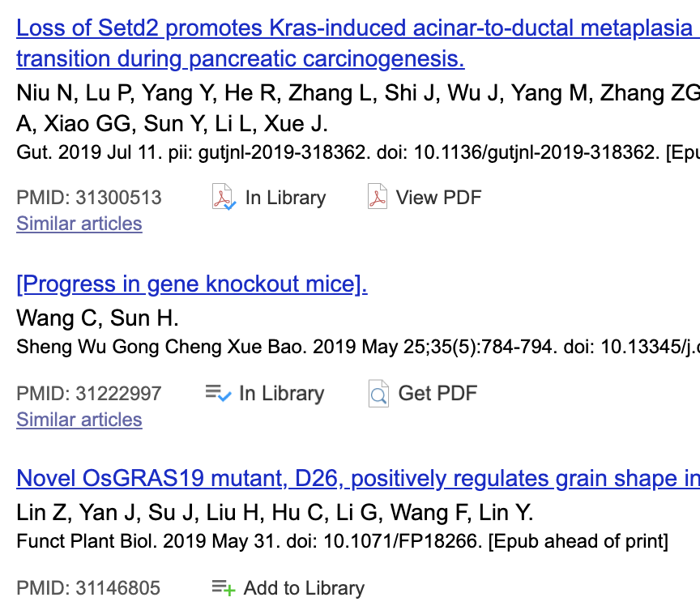Select the magnifying glass icon for the knockout mice paper
Screen dimensions: 700x606
pos(378,393)
